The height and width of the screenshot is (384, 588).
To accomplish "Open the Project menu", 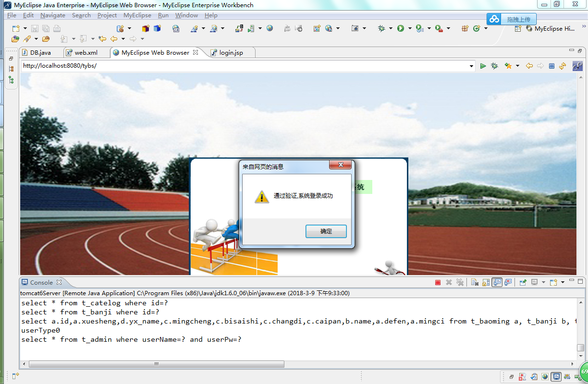I will [107, 15].
